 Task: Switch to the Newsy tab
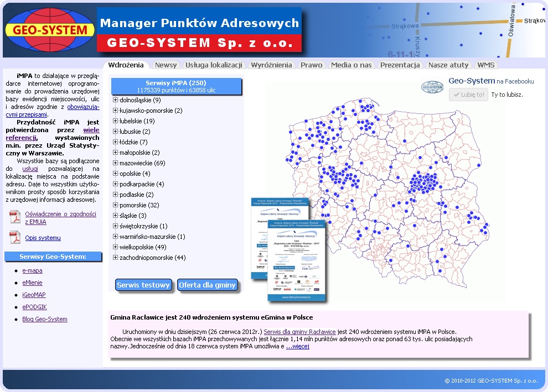(x=166, y=65)
